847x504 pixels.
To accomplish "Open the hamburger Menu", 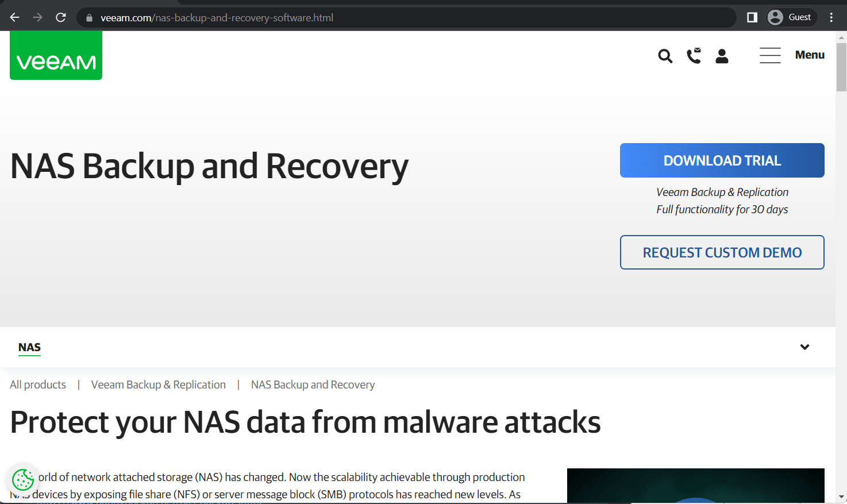I will click(791, 55).
